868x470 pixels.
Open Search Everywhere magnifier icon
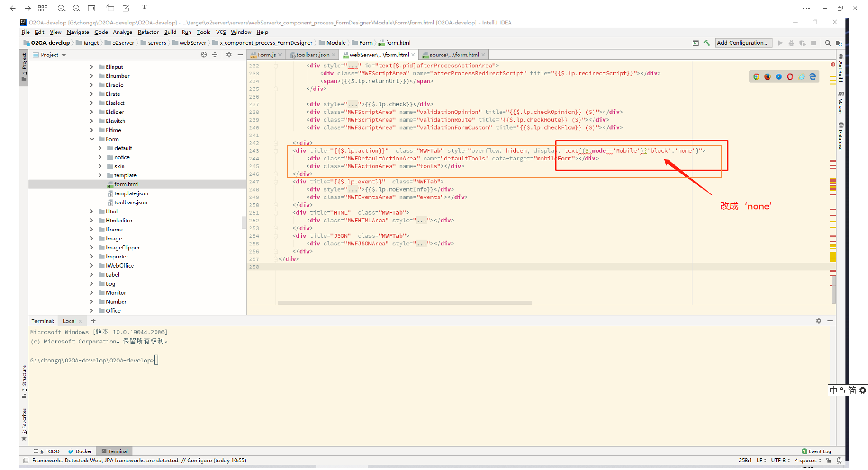tap(828, 43)
